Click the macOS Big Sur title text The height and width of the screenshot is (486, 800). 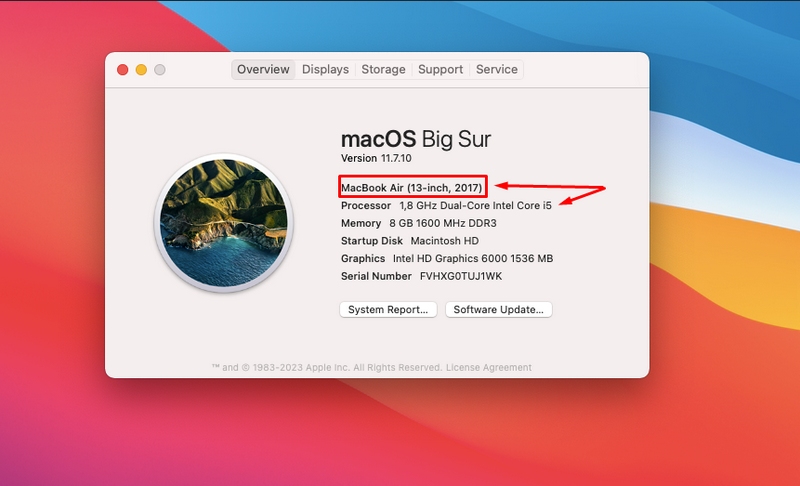415,138
